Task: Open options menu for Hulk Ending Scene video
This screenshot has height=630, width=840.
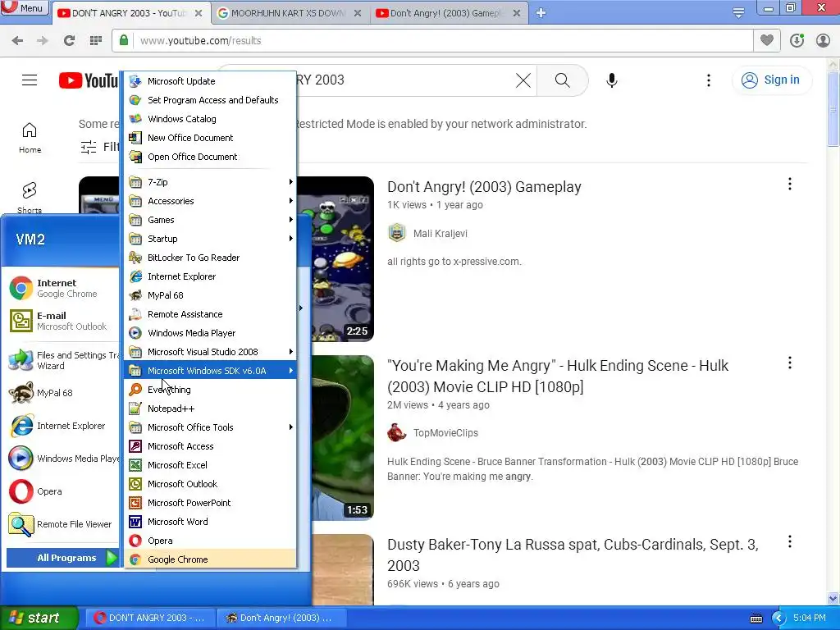Action: [790, 363]
